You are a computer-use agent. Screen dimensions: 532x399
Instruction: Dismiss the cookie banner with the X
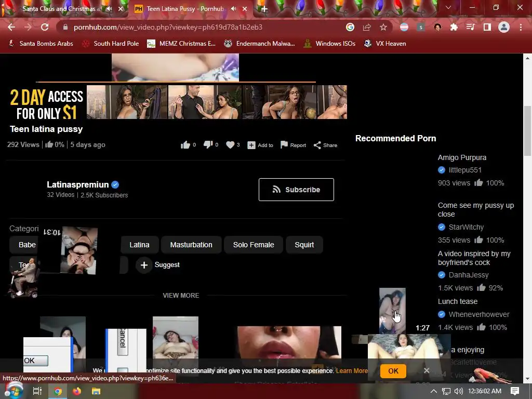(427, 370)
